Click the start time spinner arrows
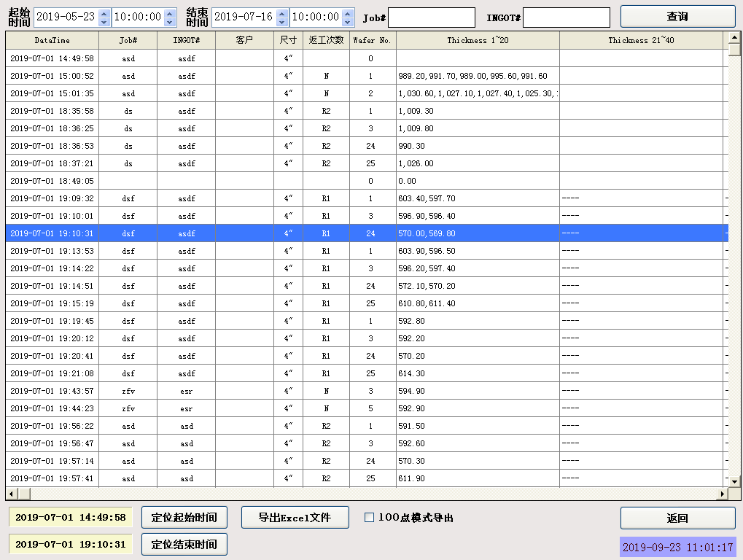The image size is (743, 560). 170,17
